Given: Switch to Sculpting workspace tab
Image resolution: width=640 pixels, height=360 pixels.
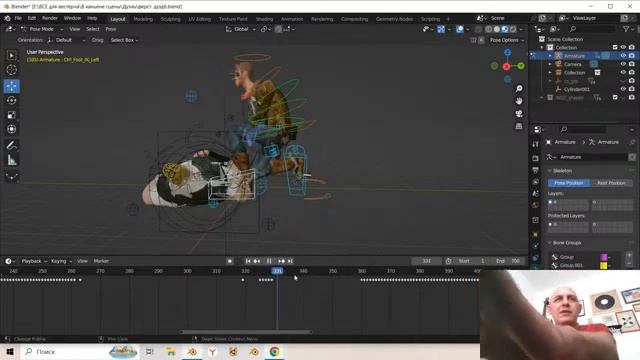Looking at the screenshot, I should coord(170,19).
